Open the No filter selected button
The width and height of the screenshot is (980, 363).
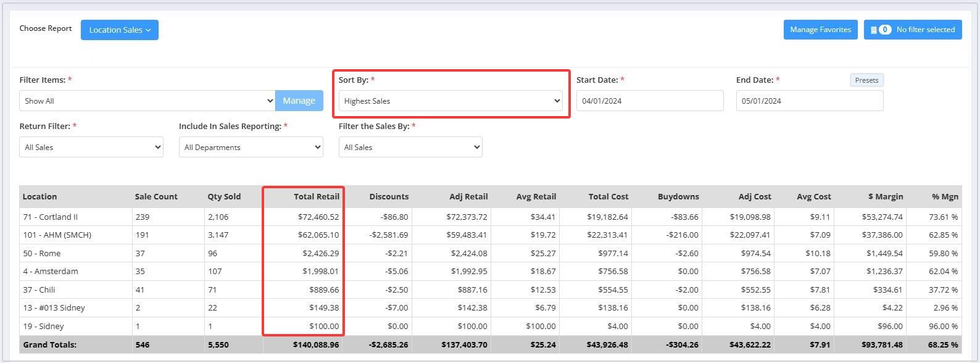[x=913, y=30]
